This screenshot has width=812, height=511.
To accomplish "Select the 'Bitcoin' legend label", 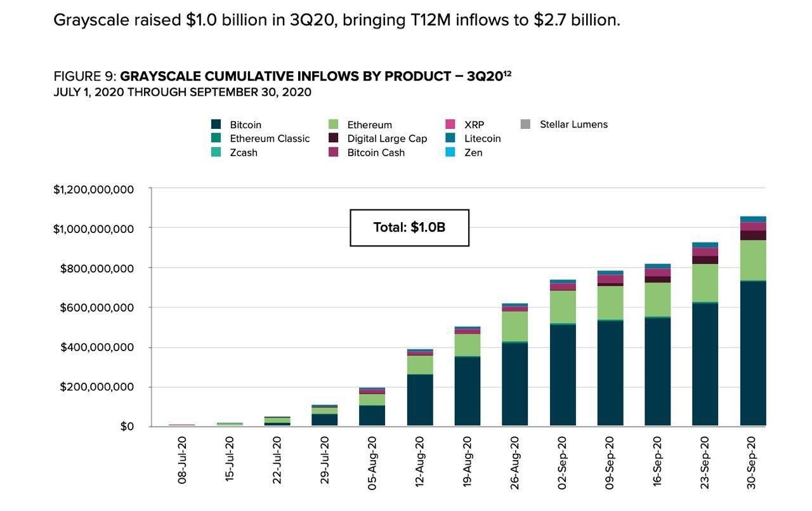I will 246,125.
